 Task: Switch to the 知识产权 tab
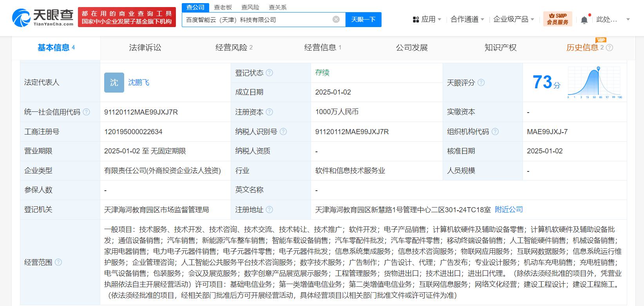click(500, 47)
